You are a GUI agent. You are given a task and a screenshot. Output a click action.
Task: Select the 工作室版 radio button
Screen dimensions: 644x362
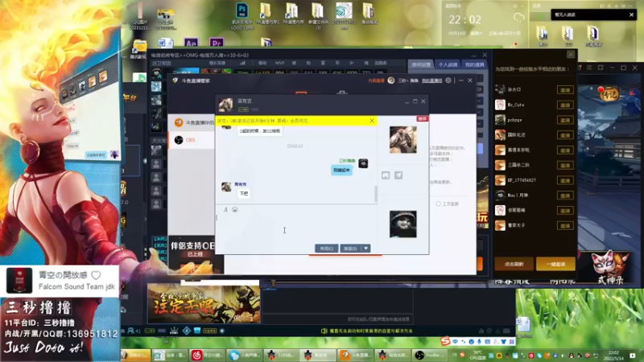438,204
